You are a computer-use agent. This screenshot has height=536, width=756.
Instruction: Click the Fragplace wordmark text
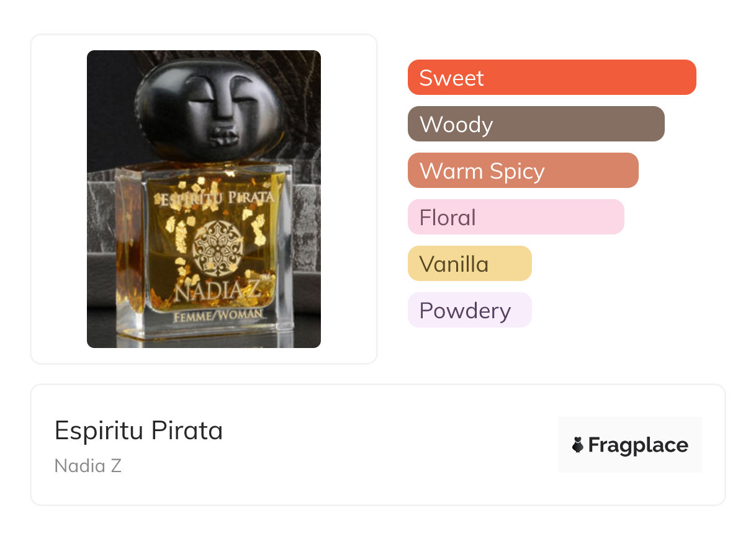click(x=638, y=445)
